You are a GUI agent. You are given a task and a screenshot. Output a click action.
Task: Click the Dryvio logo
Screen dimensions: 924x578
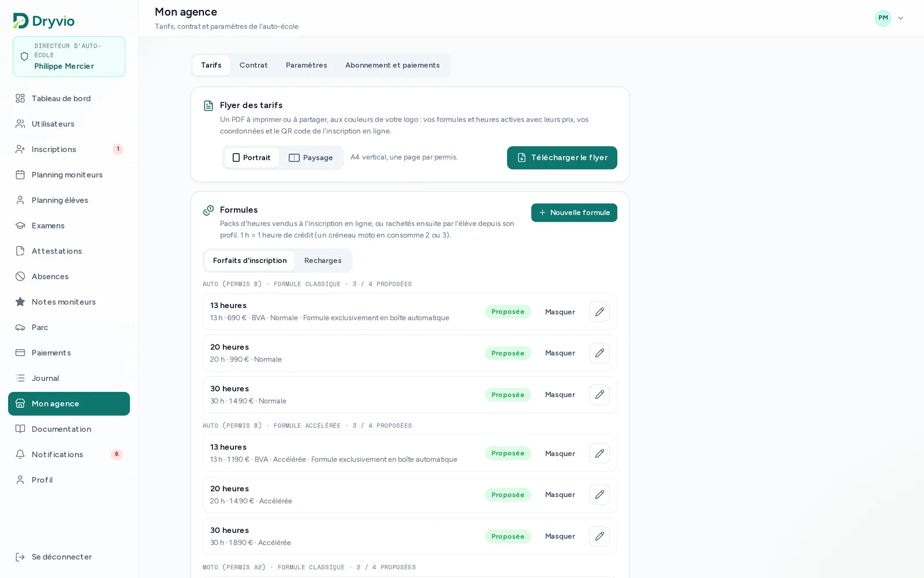coord(44,21)
